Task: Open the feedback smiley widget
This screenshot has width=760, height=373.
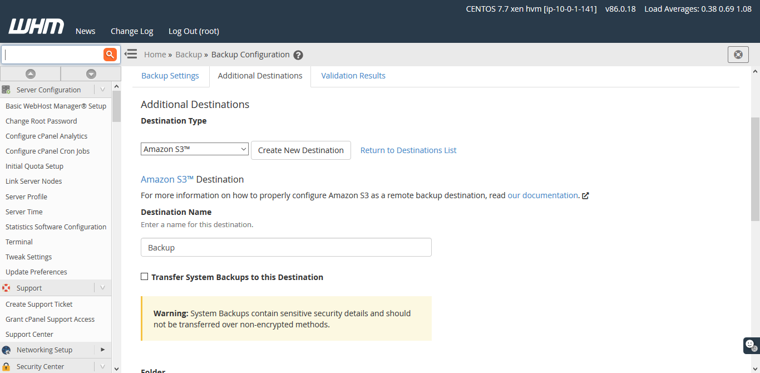Action: click(x=751, y=345)
